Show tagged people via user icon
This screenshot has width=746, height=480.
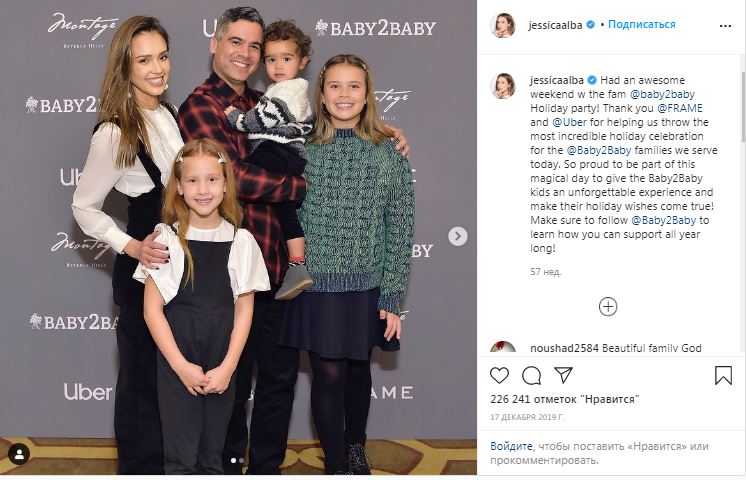20,454
